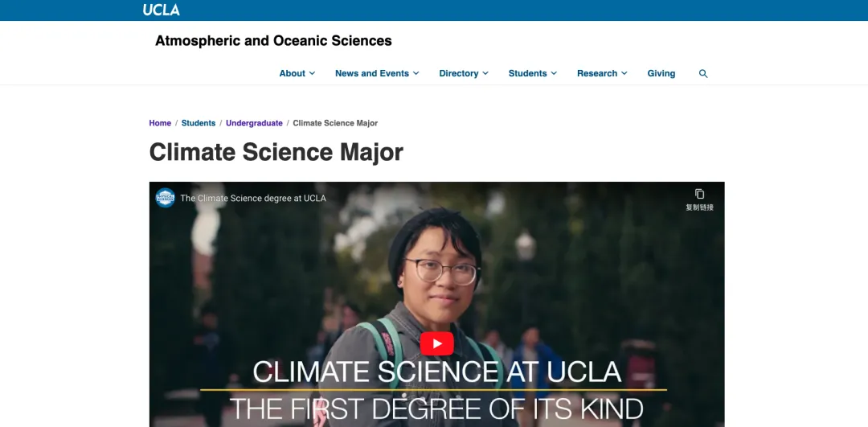Screen dimensions: 868x427
Task: Open the site search magnifier icon
Action: point(703,73)
